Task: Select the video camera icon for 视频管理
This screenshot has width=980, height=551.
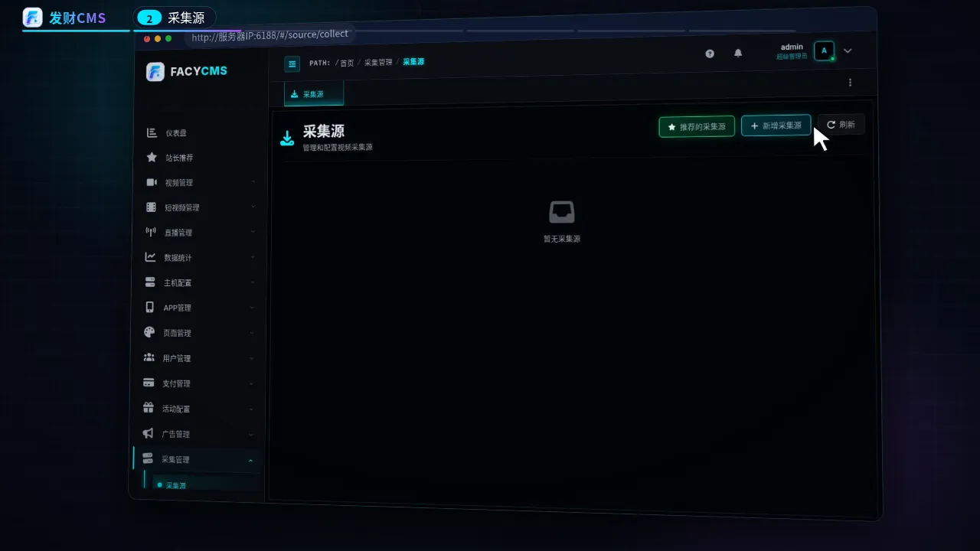Action: [x=151, y=182]
